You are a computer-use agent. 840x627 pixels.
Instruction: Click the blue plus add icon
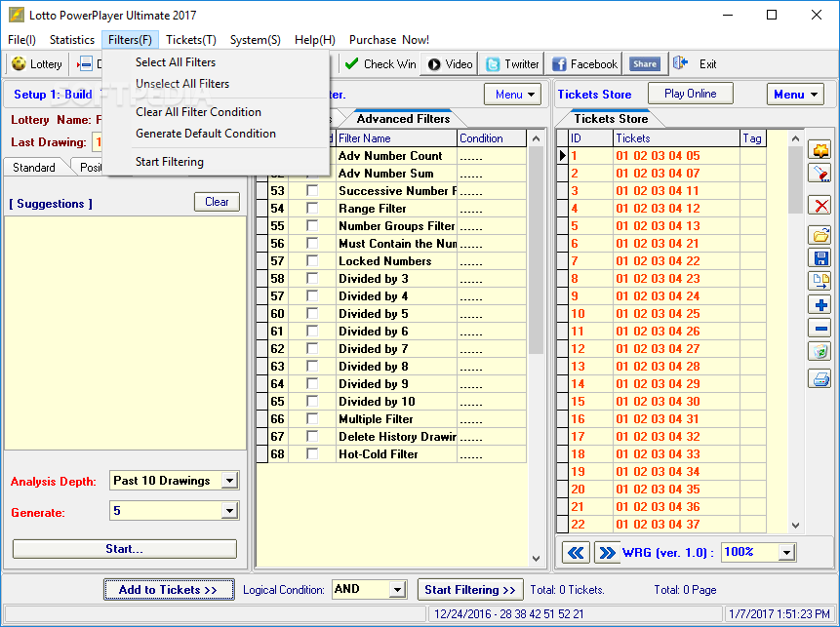pyautogui.click(x=820, y=305)
